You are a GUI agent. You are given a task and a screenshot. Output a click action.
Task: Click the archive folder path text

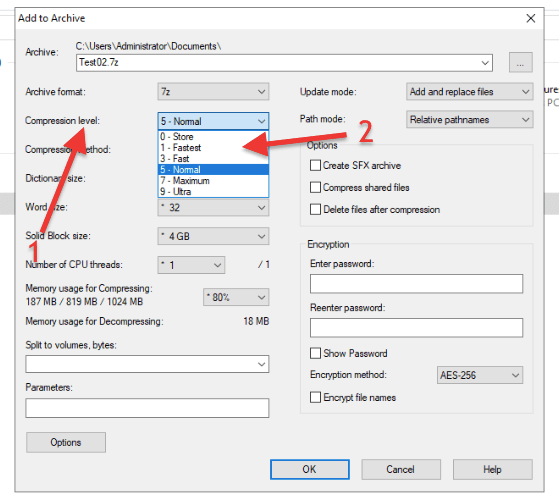pyautogui.click(x=148, y=46)
